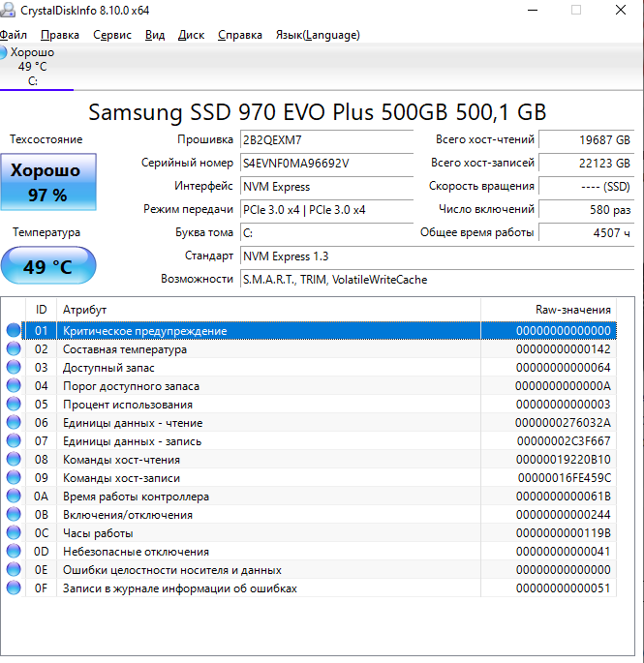Click the Хорошо 97 % health status button
The width and height of the screenshot is (644, 663).
pyautogui.click(x=46, y=181)
